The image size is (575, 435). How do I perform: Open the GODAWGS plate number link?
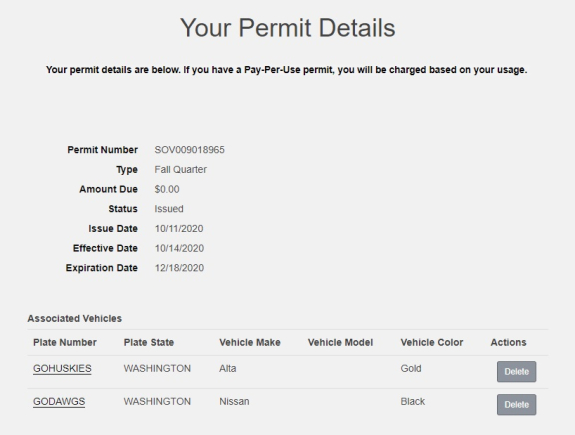point(59,401)
